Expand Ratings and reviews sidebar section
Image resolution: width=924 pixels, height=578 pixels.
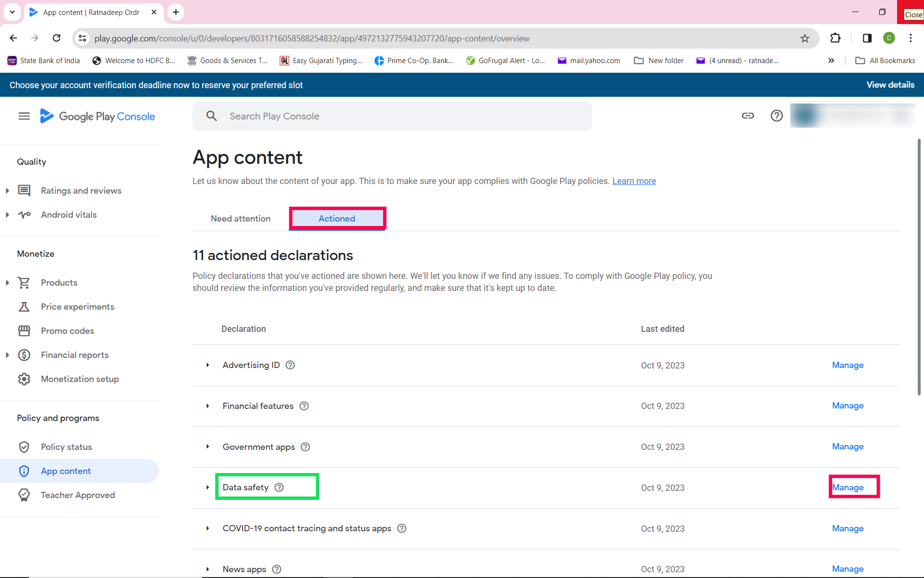(x=8, y=191)
